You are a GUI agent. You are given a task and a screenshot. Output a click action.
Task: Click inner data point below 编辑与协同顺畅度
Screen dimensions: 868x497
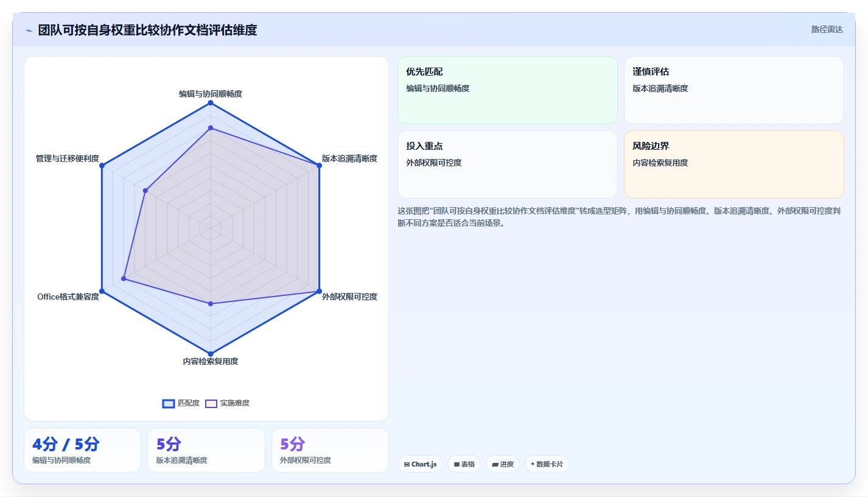[x=211, y=128]
